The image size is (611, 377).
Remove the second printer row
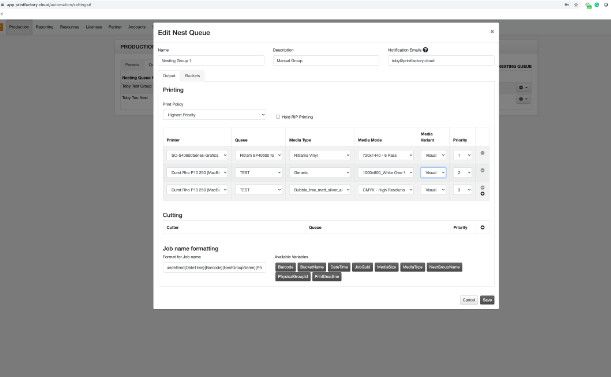(x=482, y=170)
